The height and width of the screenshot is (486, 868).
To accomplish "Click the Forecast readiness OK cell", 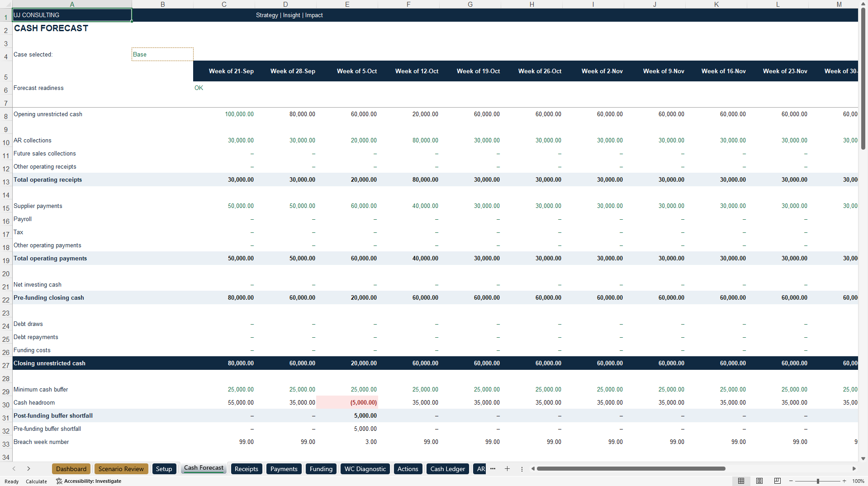I will (224, 88).
